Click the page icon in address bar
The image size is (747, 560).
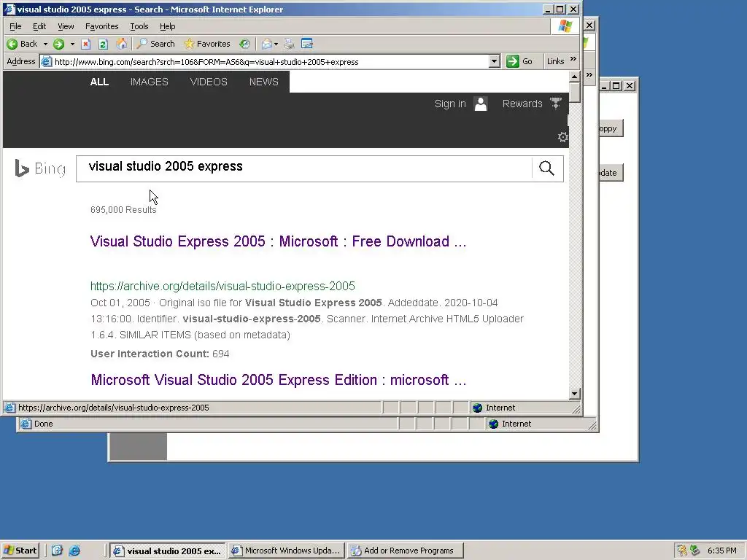point(46,61)
